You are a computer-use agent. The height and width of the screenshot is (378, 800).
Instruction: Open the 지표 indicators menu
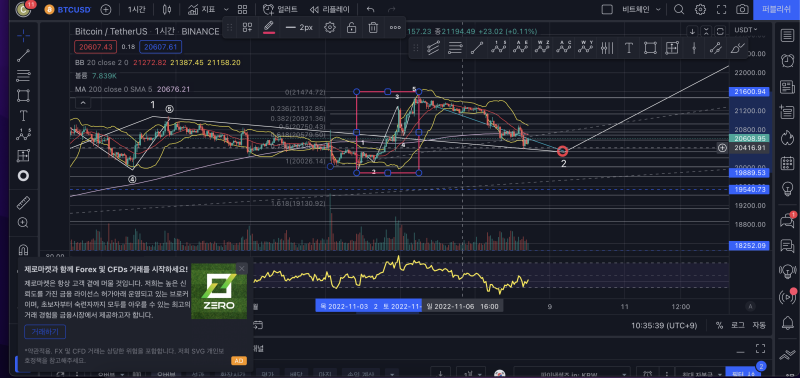202,9
